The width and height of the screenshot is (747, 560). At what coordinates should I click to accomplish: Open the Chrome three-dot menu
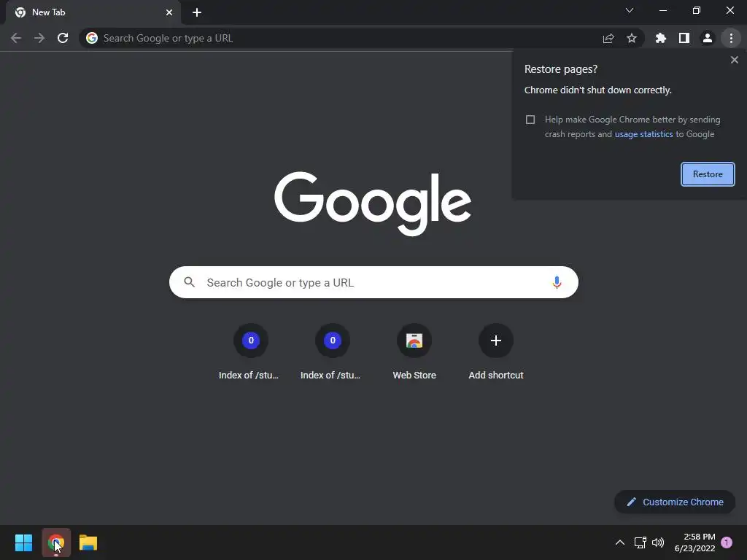(x=731, y=38)
